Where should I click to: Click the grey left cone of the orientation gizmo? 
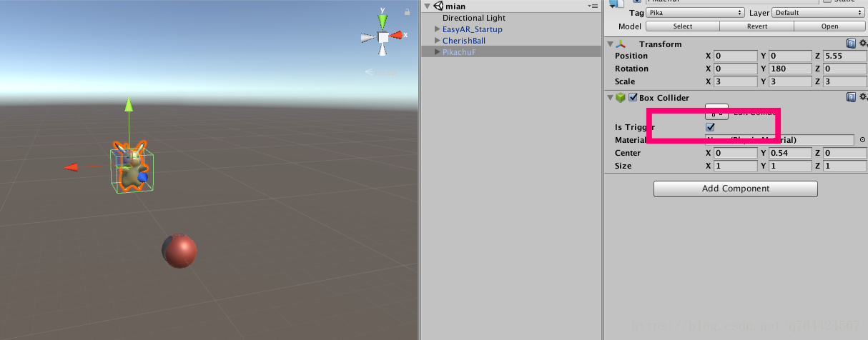click(x=368, y=36)
